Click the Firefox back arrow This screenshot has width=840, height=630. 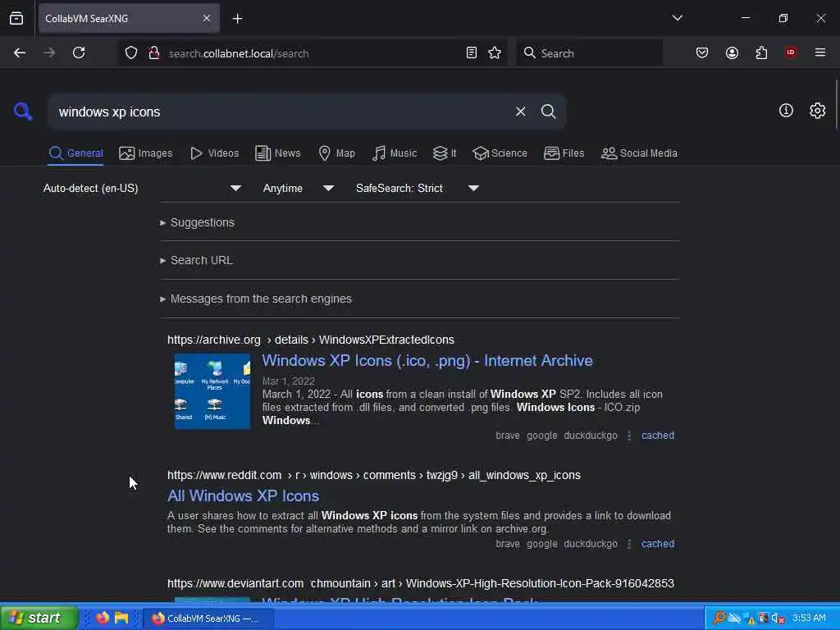pos(20,52)
